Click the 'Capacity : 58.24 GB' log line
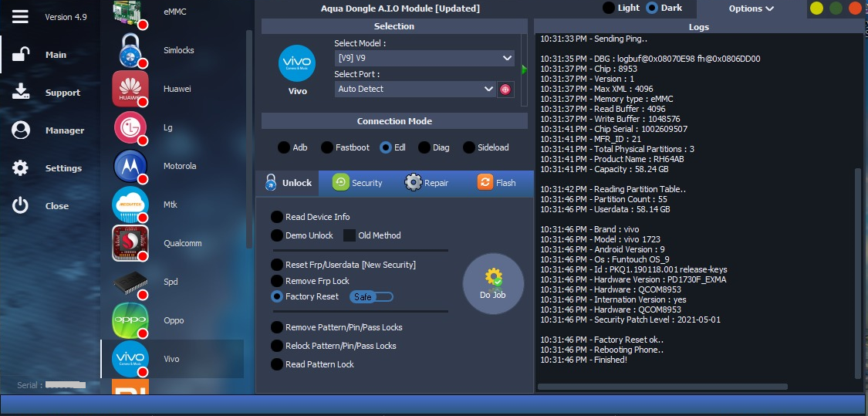868x416 pixels. click(x=604, y=169)
